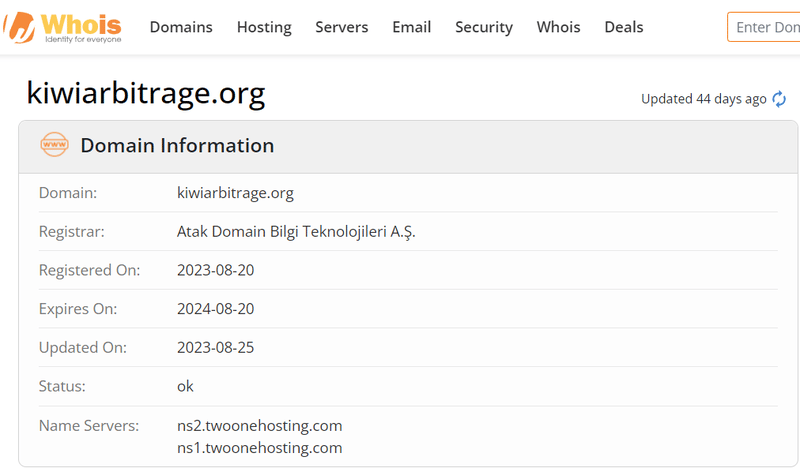Select the registered date 2023-08-20
Image resolution: width=800 pixels, height=468 pixels.
click(215, 270)
